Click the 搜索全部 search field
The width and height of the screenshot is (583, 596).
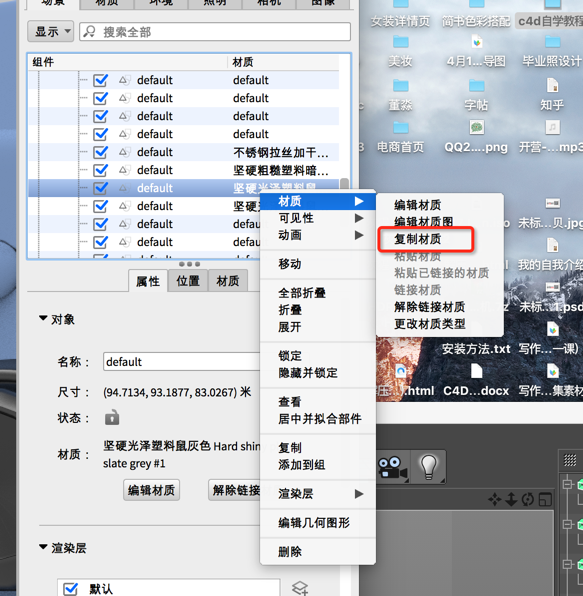click(x=215, y=32)
